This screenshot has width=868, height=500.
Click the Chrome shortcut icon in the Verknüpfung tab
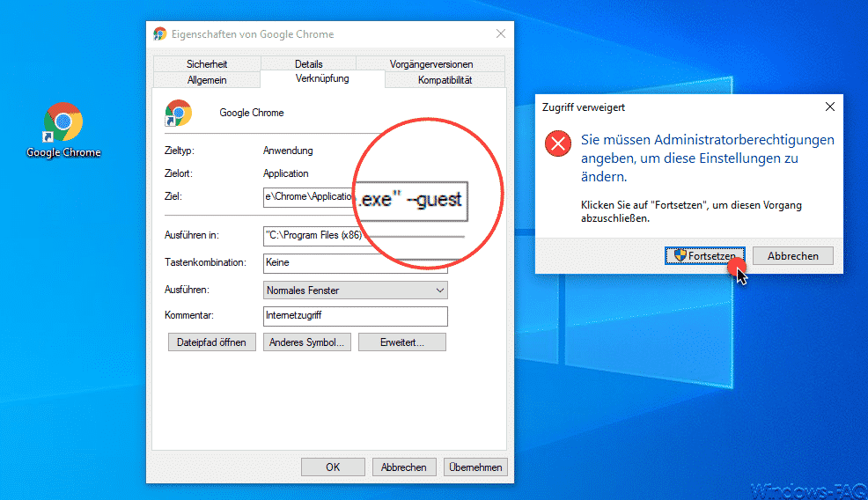click(x=178, y=113)
